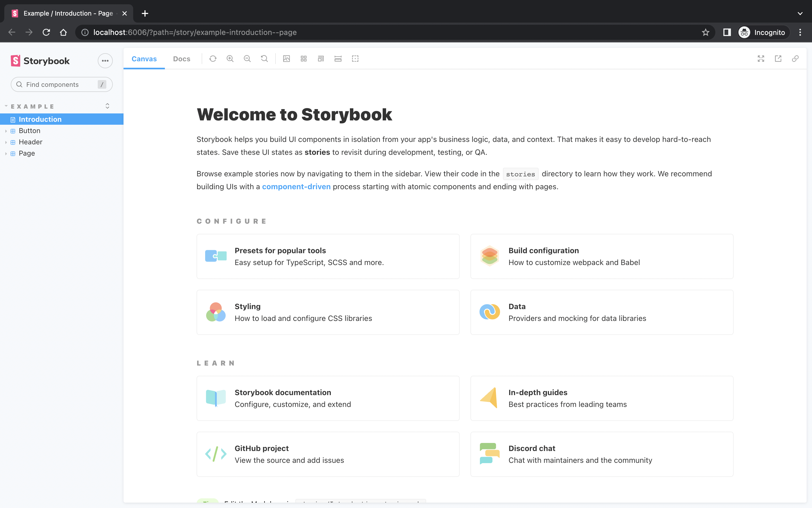Click the Storybook logo in sidebar
The image size is (812, 508).
click(x=40, y=61)
